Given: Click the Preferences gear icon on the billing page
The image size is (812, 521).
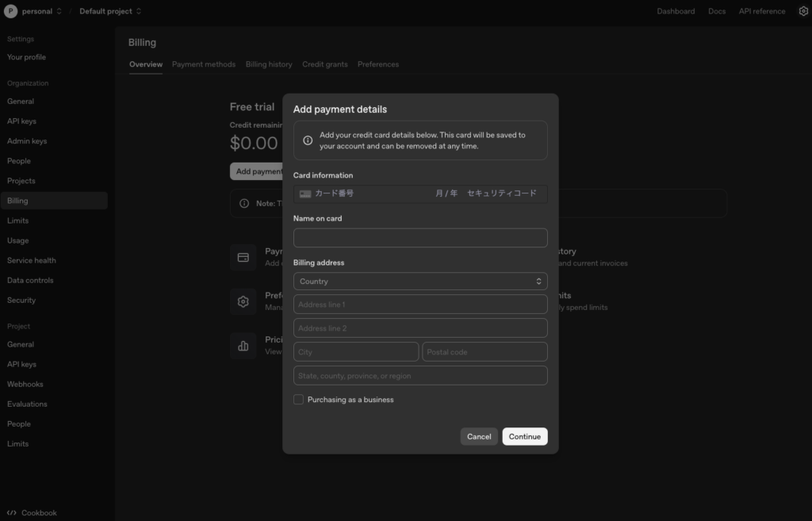Looking at the screenshot, I should (x=243, y=301).
